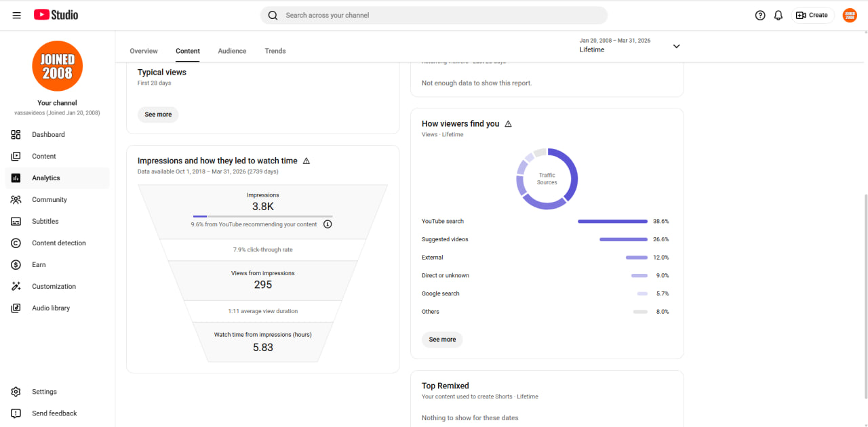868x427 pixels.
Task: Open Audio library label in the sidebar
Action: 51,308
